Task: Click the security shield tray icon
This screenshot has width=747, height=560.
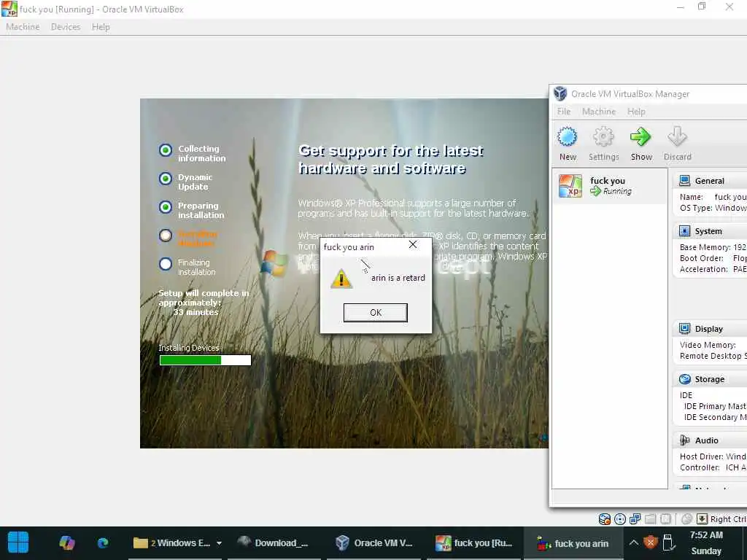Action: point(650,542)
